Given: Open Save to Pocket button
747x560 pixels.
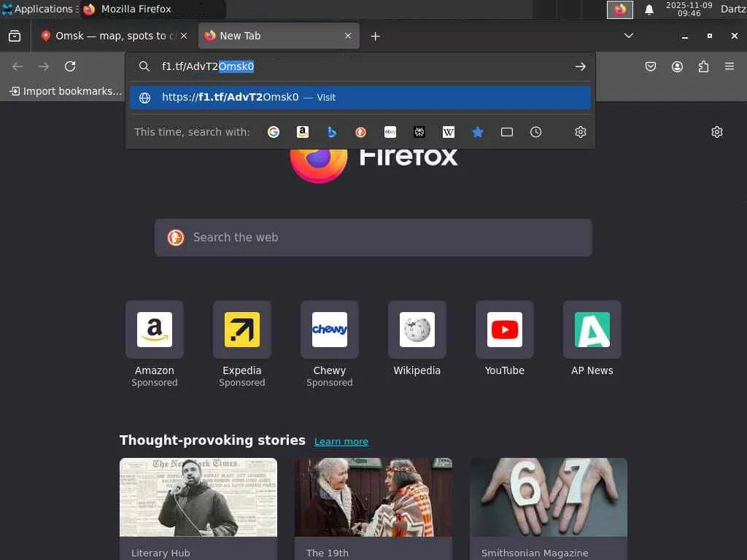Looking at the screenshot, I should pos(650,66).
